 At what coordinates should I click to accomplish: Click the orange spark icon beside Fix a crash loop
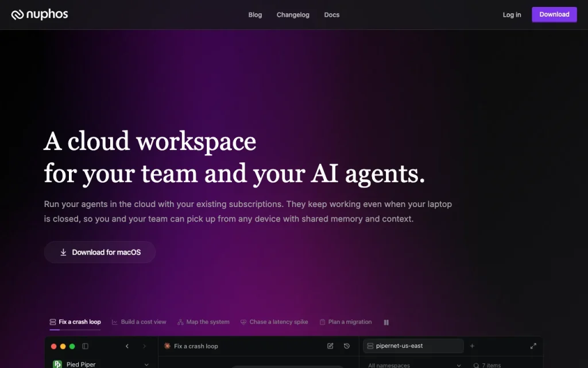(x=167, y=346)
